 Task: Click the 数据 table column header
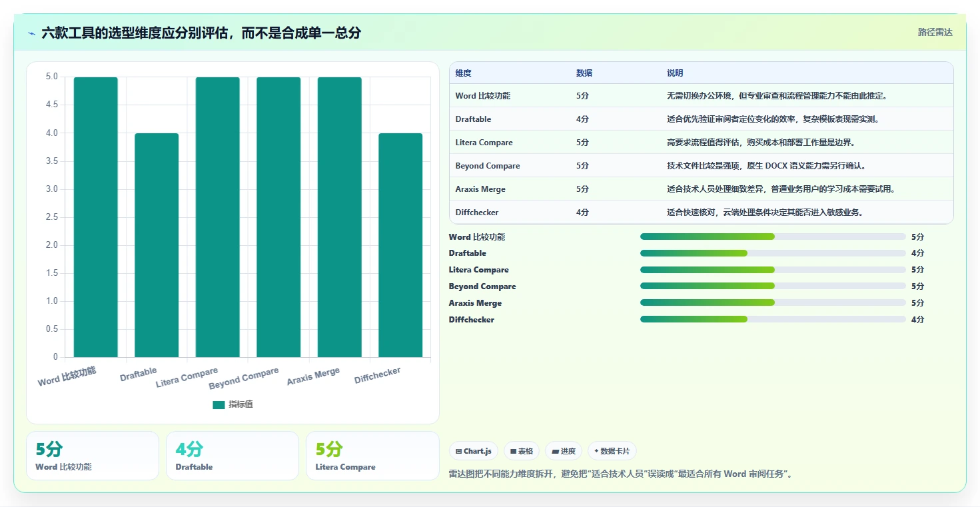tap(584, 73)
